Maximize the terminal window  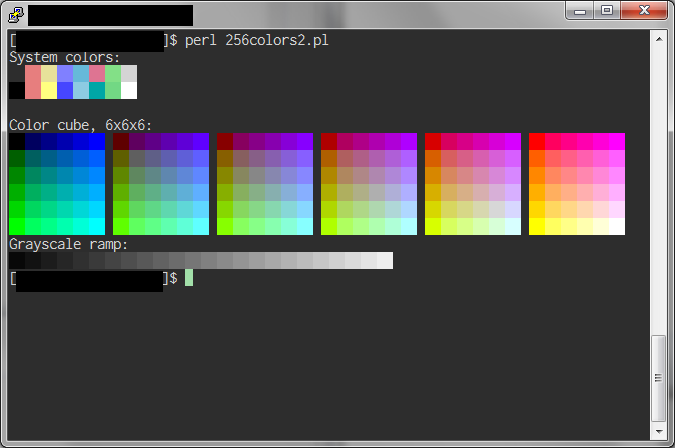[607, 11]
